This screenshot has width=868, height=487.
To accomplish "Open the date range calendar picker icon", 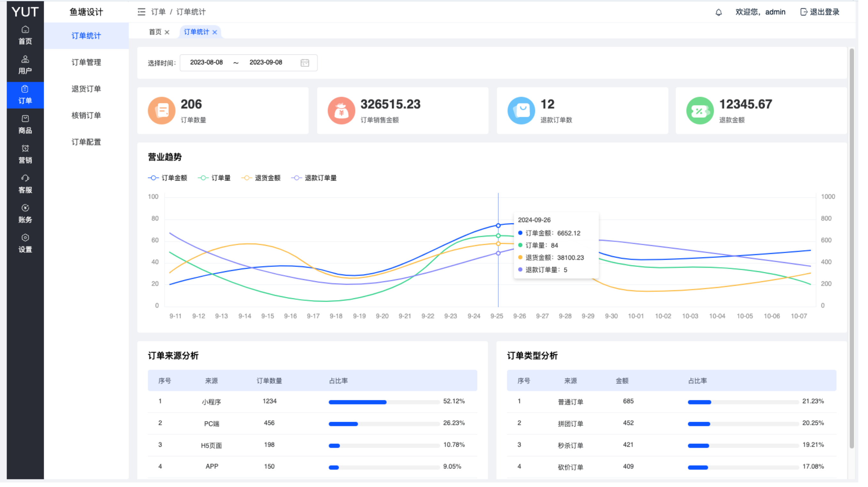I will 305,63.
